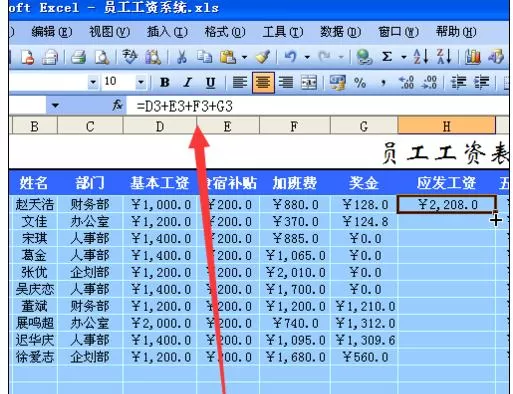Viewport: 513px width, 394px height.
Task: Click the AutoSum sigma icon
Action: [387, 57]
